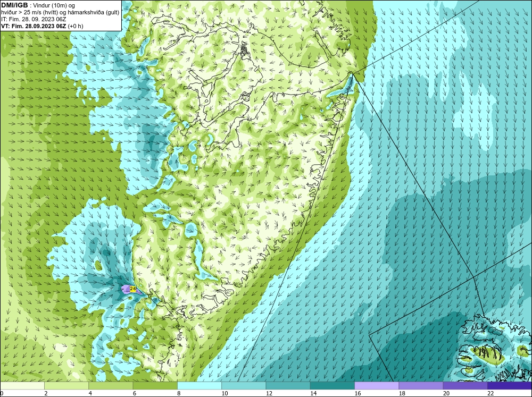Click the 18-20 m/s medium purple swatch
This screenshot has width=532, height=397.
coord(421,386)
